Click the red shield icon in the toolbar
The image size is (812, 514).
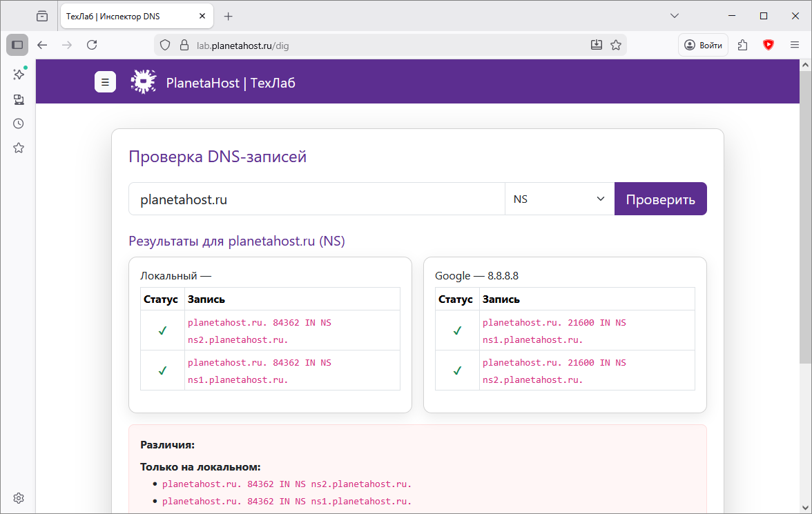point(768,45)
